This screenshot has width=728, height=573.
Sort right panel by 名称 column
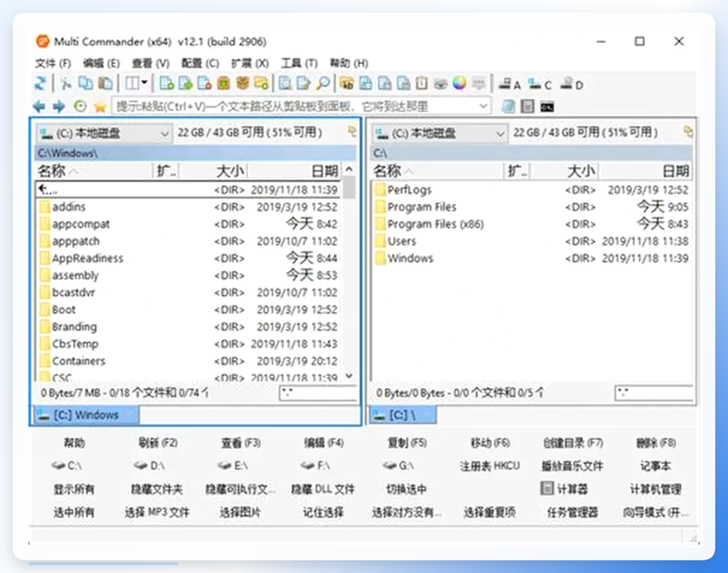click(x=437, y=172)
